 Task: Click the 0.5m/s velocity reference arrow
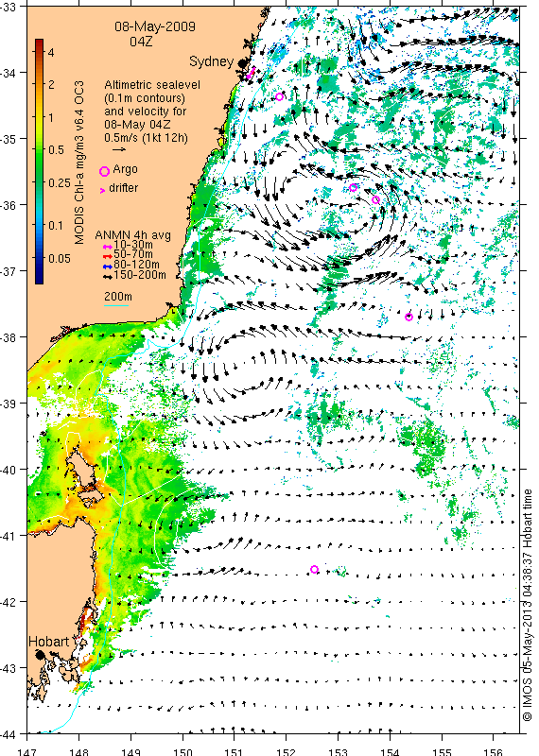(119, 149)
